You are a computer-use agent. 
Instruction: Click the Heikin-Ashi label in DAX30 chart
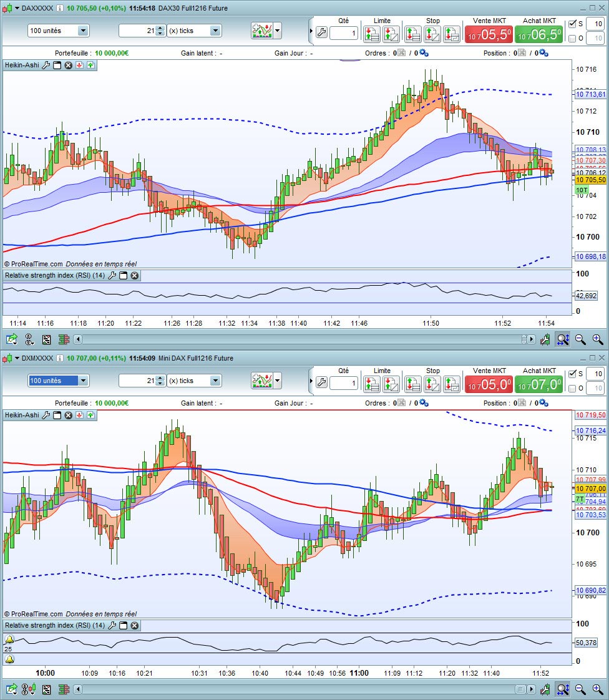(x=22, y=65)
